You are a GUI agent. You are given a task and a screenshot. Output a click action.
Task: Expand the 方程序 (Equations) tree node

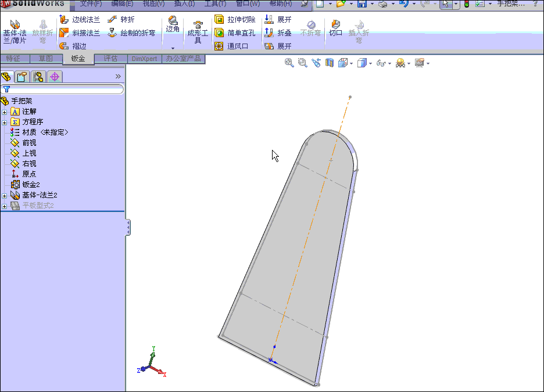[4, 123]
